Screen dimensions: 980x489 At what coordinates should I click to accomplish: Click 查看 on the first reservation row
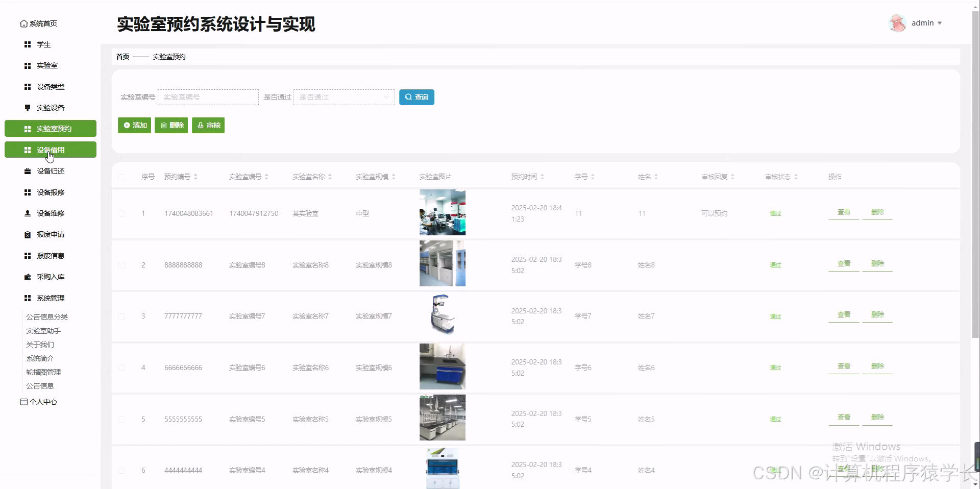[843, 212]
